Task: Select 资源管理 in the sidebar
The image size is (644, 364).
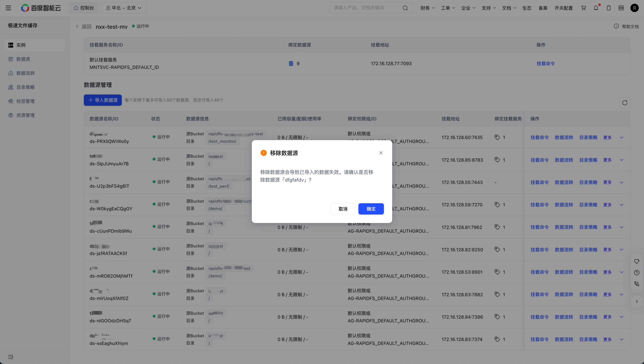Action: pos(34,115)
